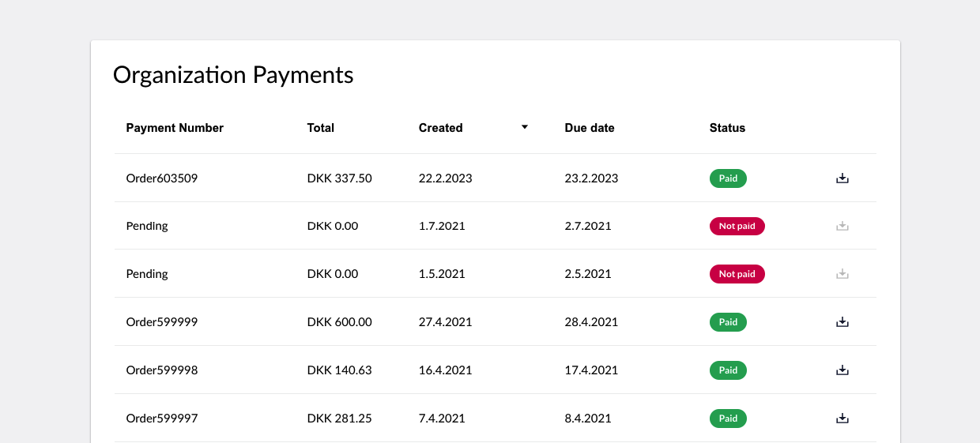Sort table by Created column header
Screen dimensions: 980x443
(x=441, y=128)
